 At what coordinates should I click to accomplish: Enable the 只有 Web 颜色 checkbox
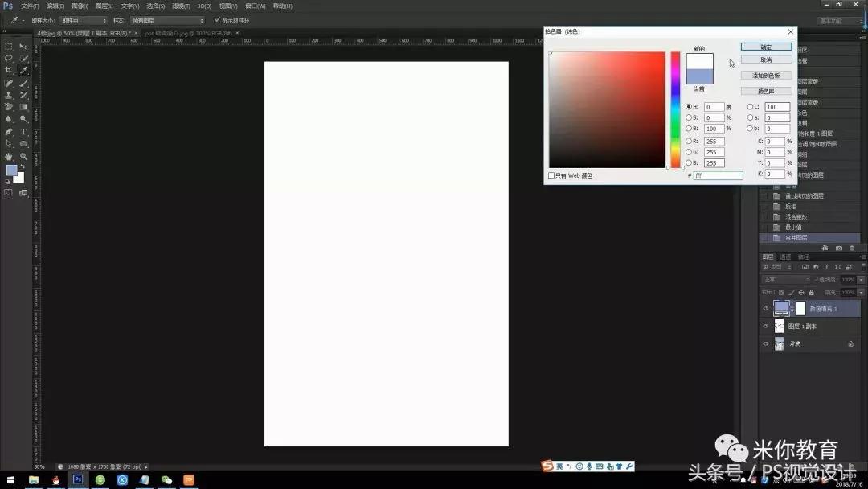551,175
